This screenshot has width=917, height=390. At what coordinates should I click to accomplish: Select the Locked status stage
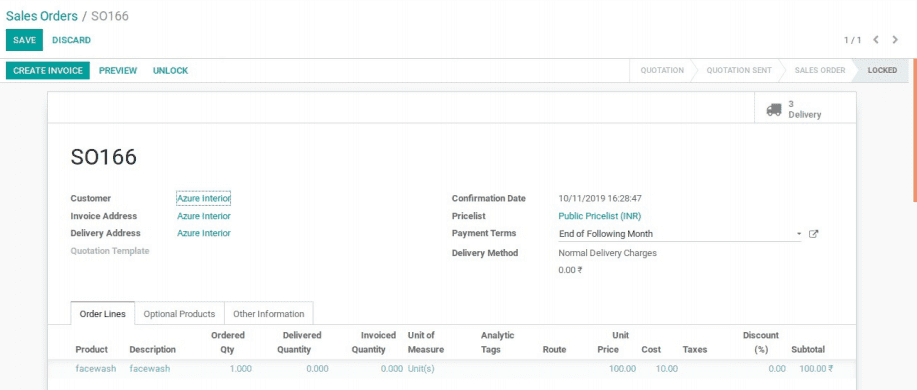click(882, 70)
